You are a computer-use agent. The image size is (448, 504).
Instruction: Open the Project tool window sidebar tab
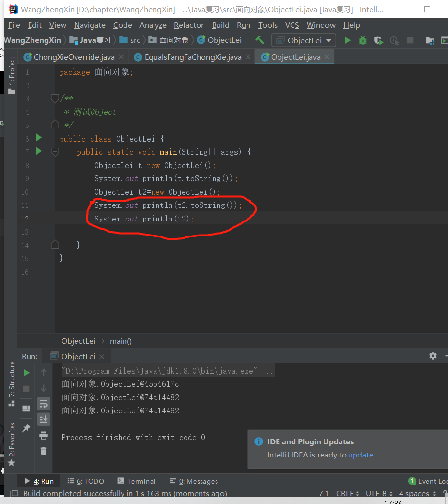click(12, 75)
